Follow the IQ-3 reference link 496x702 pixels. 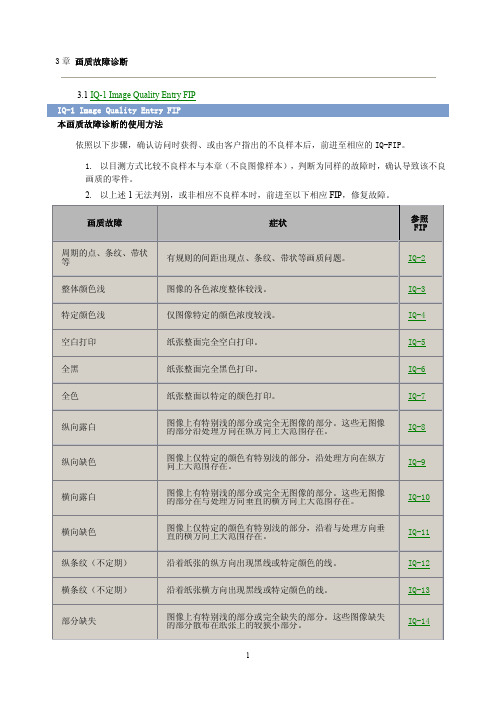click(x=416, y=289)
